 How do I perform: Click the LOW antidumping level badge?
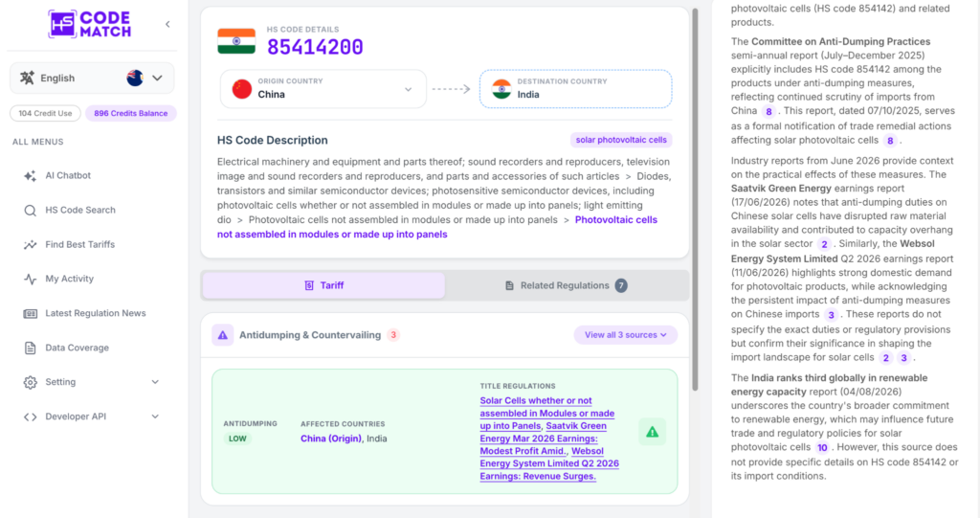click(237, 439)
